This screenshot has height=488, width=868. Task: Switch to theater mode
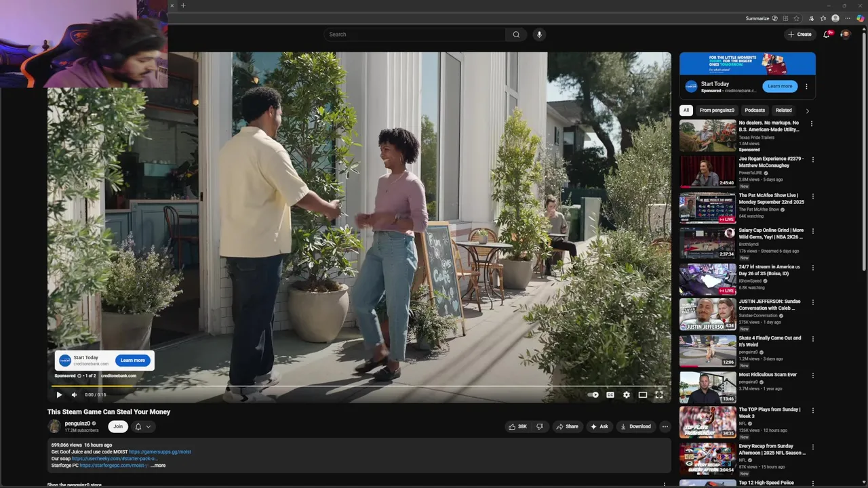pyautogui.click(x=643, y=394)
